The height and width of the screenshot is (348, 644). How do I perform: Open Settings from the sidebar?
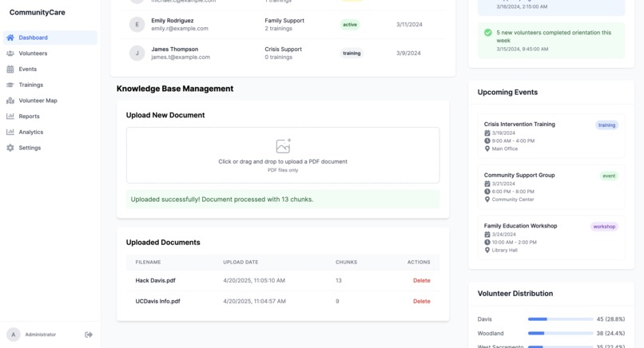pyautogui.click(x=50, y=148)
